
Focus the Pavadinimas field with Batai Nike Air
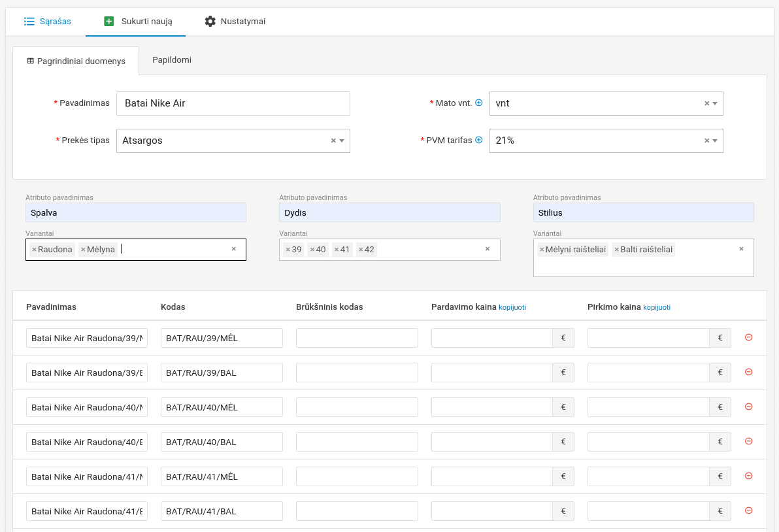pos(233,103)
